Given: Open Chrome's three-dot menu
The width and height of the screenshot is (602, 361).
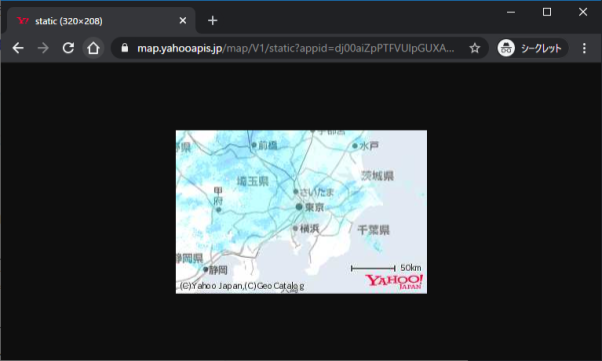Looking at the screenshot, I should click(x=584, y=48).
